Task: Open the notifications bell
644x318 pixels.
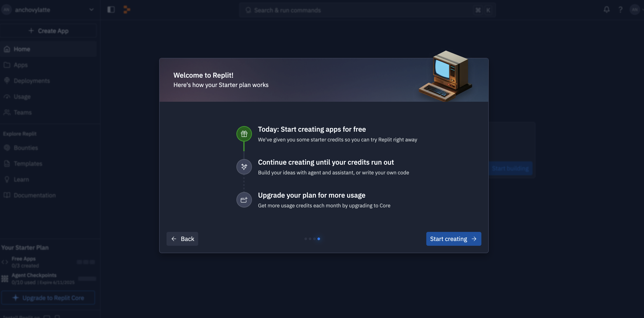Action: pos(606,10)
